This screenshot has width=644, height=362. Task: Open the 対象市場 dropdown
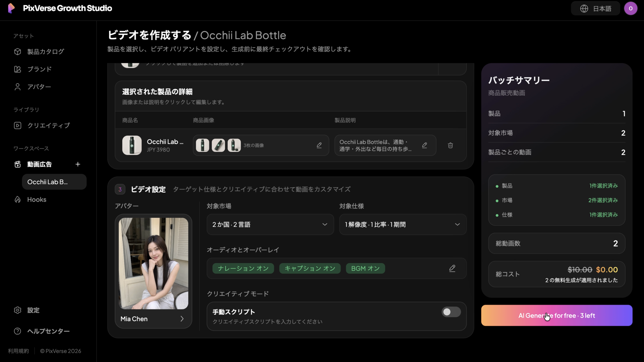point(270,225)
